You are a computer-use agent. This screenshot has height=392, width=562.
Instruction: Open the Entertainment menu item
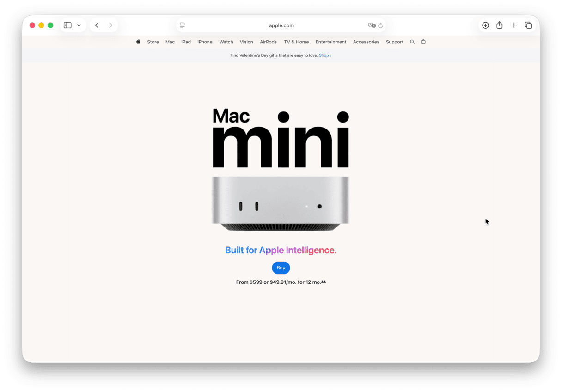click(330, 42)
